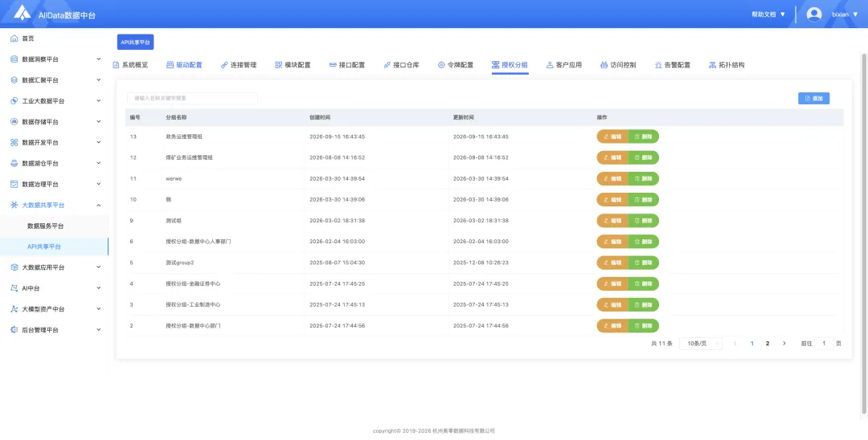This screenshot has width=868, height=440.
Task: Select the 授权分组 tab
Action: click(x=510, y=65)
